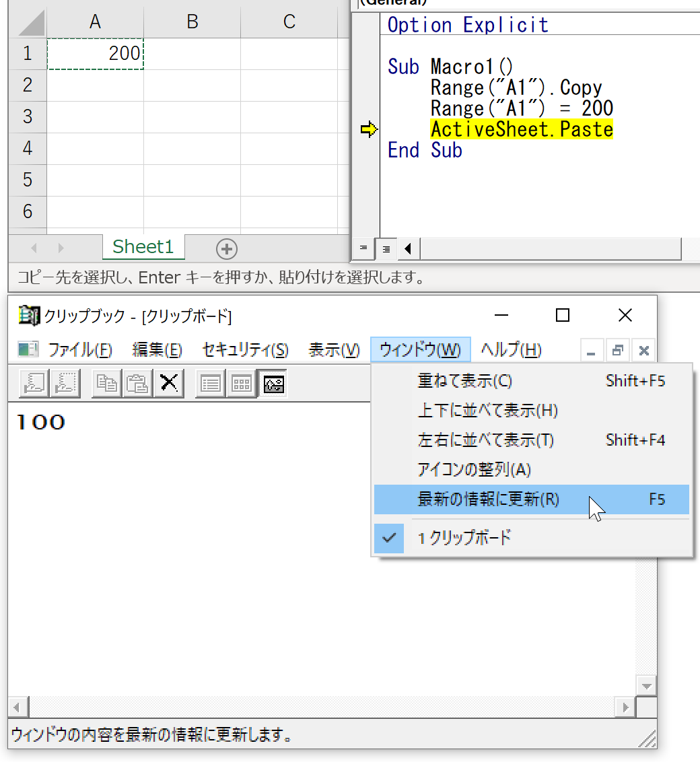Click the Procedure View icon in VBA editor
The image size is (700, 762).
click(363, 248)
